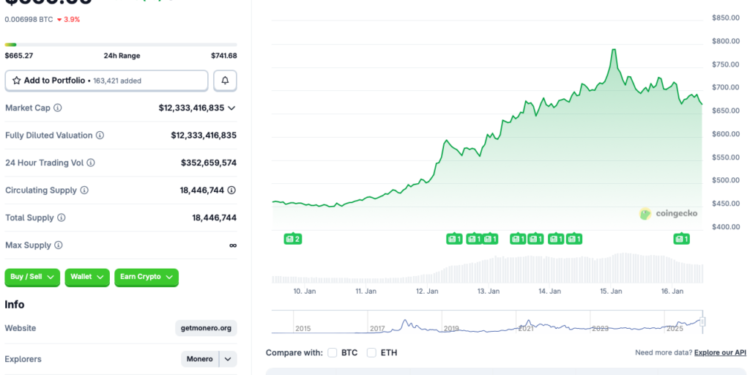This screenshot has width=750, height=375.
Task: Click the $800.00 price axis label
Action: coord(726,41)
